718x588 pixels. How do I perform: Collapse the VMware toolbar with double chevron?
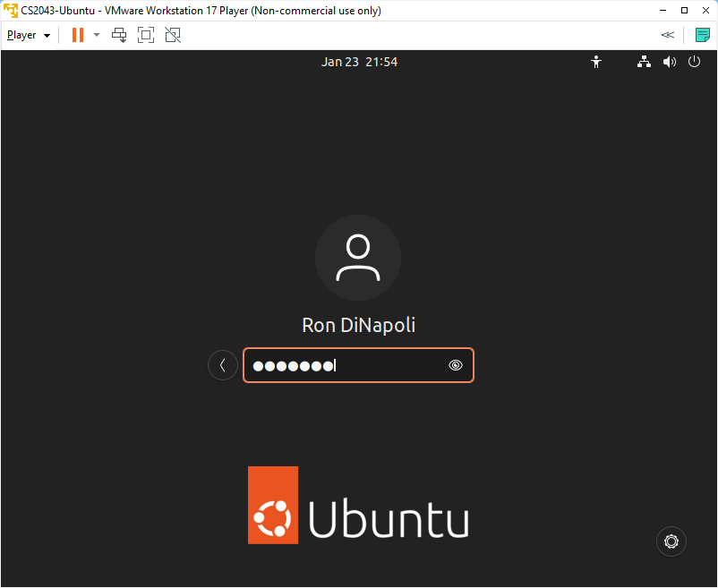[x=667, y=35]
